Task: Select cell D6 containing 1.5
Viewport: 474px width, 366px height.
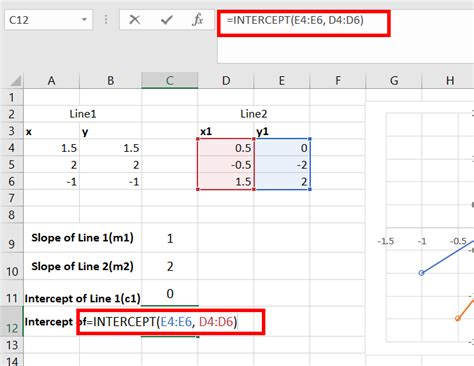Action: (226, 181)
